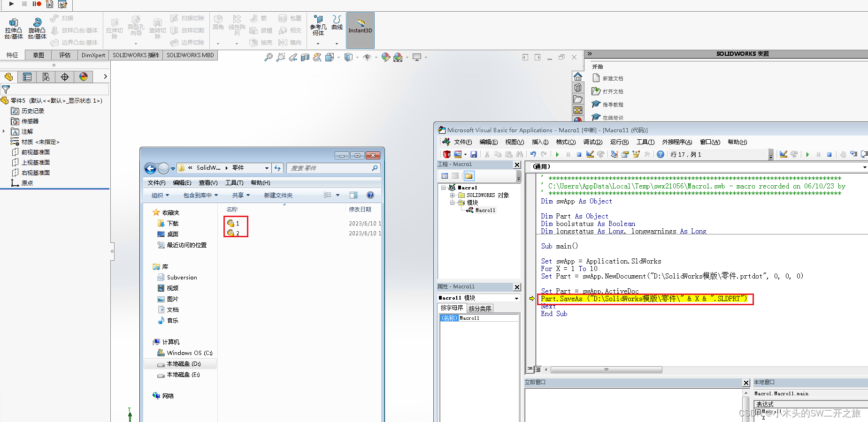Image resolution: width=868 pixels, height=422 pixels.
Task: Collapse the 模块 folder in VBA project tree
Action: click(x=452, y=203)
